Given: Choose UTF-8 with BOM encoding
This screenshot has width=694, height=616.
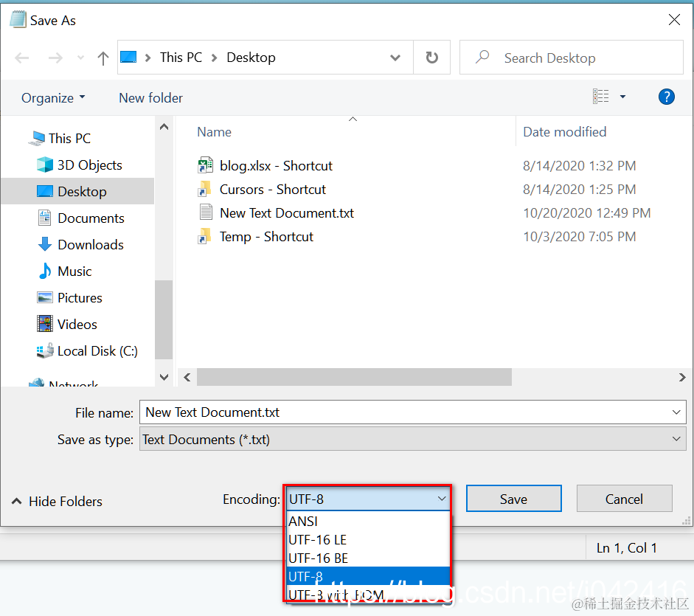Looking at the screenshot, I should coord(368,594).
